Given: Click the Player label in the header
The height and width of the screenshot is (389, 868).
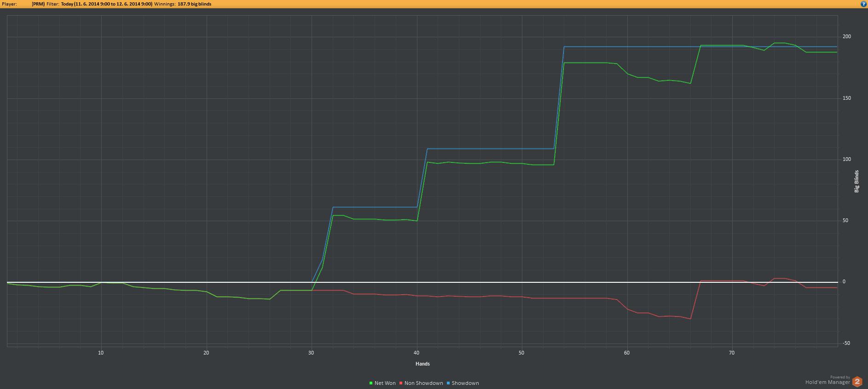Looking at the screenshot, I should tap(9, 4).
